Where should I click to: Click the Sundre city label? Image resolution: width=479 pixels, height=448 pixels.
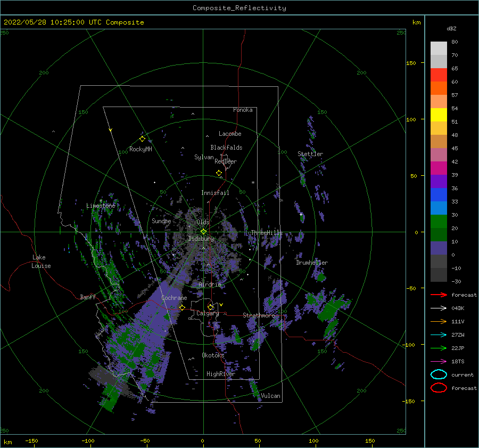click(x=161, y=221)
